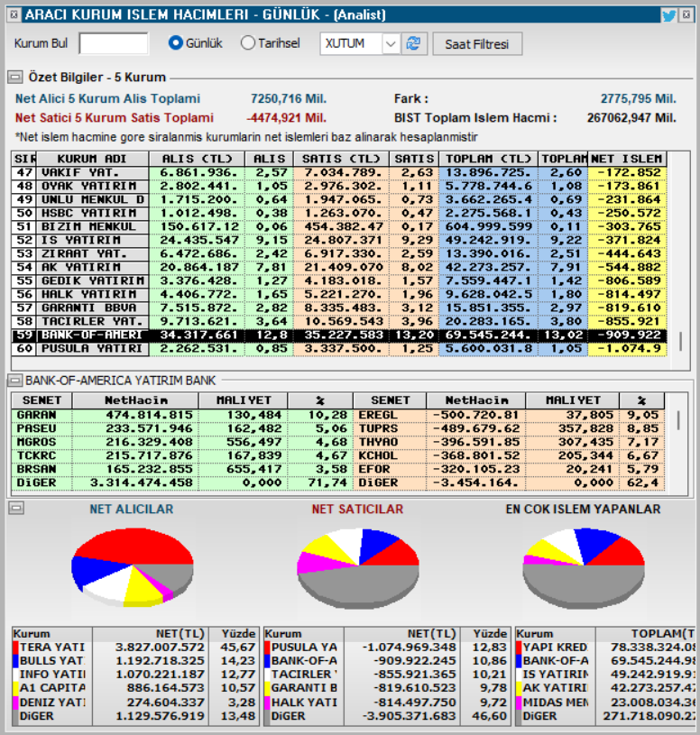Sort by ALIS (TL) column header

tap(197, 159)
